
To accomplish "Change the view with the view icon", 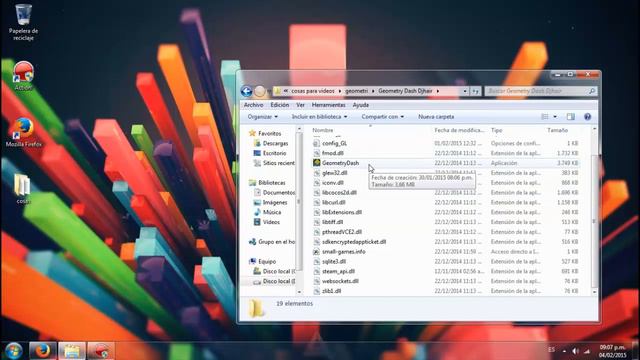I will [x=544, y=117].
